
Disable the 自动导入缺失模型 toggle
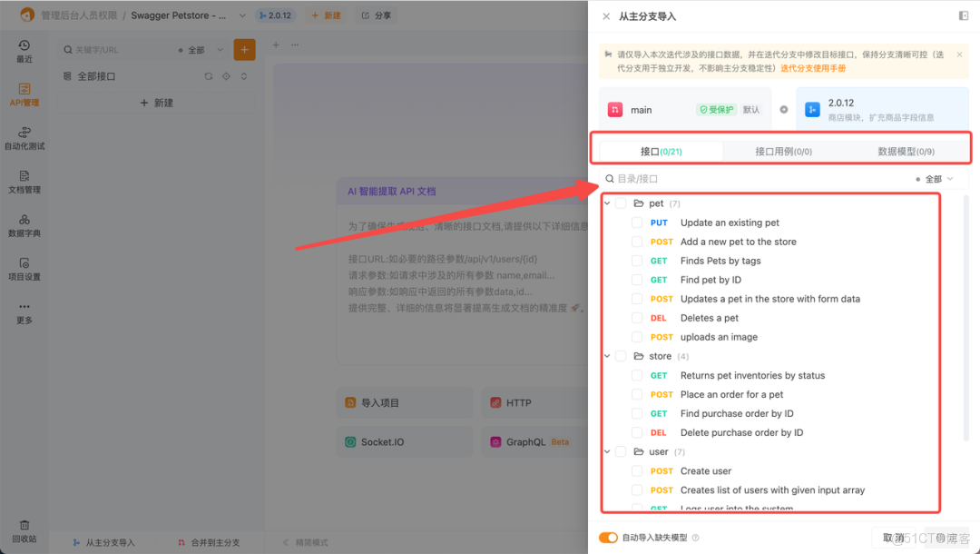point(608,538)
